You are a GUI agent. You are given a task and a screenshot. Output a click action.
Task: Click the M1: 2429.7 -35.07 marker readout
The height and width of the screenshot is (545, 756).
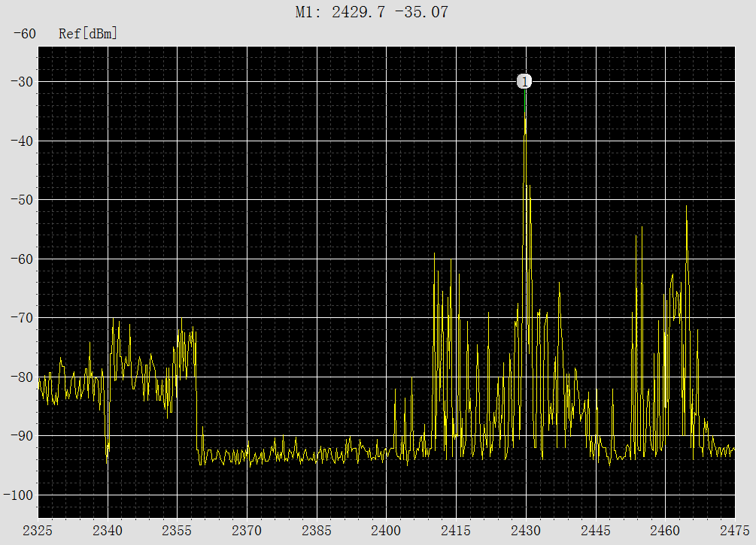tap(372, 12)
